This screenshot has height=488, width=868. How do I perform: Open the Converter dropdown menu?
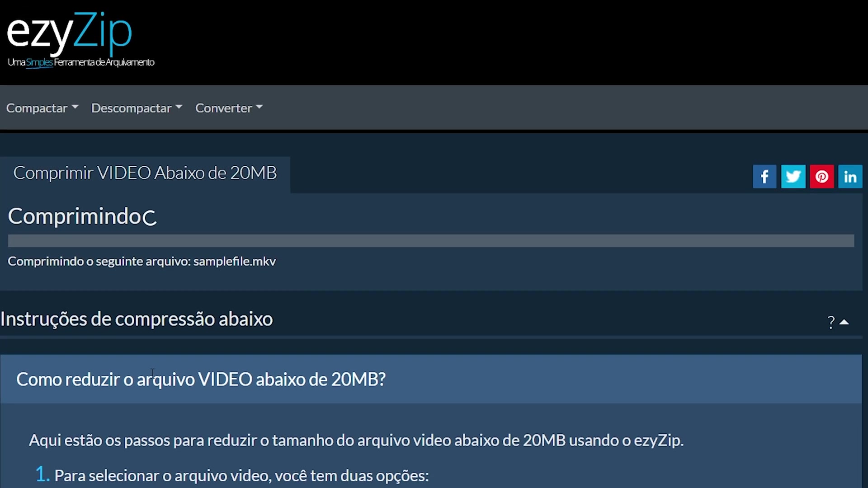click(229, 108)
